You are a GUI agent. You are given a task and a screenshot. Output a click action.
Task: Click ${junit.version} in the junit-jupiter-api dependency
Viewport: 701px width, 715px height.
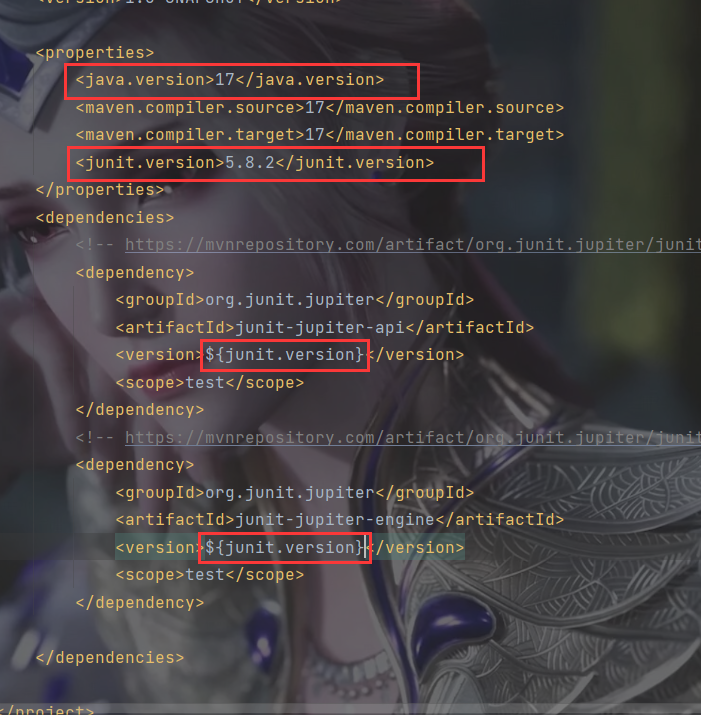point(285,355)
